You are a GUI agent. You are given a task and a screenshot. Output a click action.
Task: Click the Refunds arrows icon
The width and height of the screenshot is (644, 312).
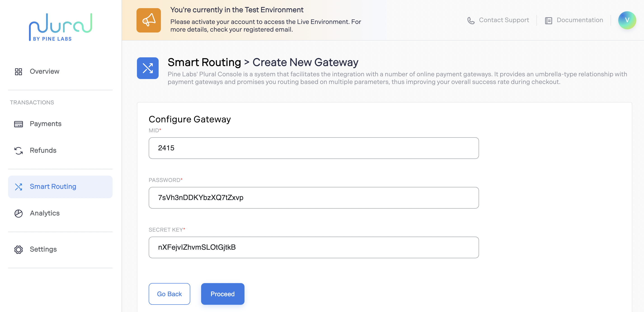click(x=19, y=150)
